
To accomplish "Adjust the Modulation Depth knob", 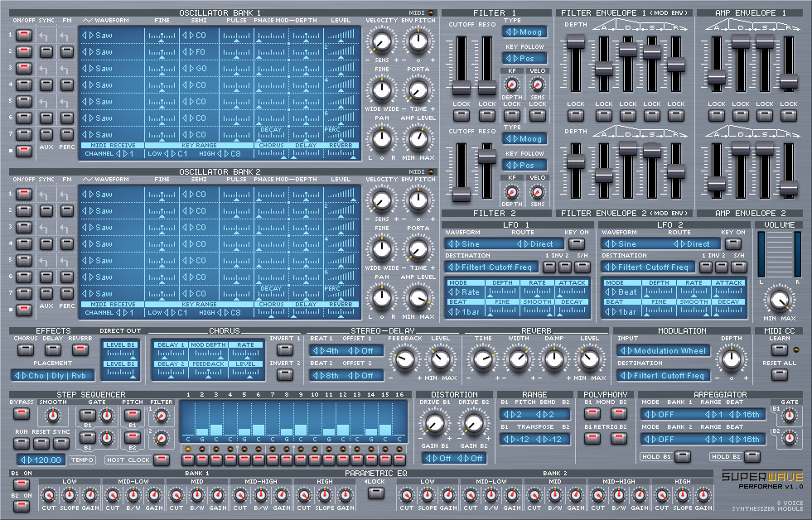I will point(731,359).
